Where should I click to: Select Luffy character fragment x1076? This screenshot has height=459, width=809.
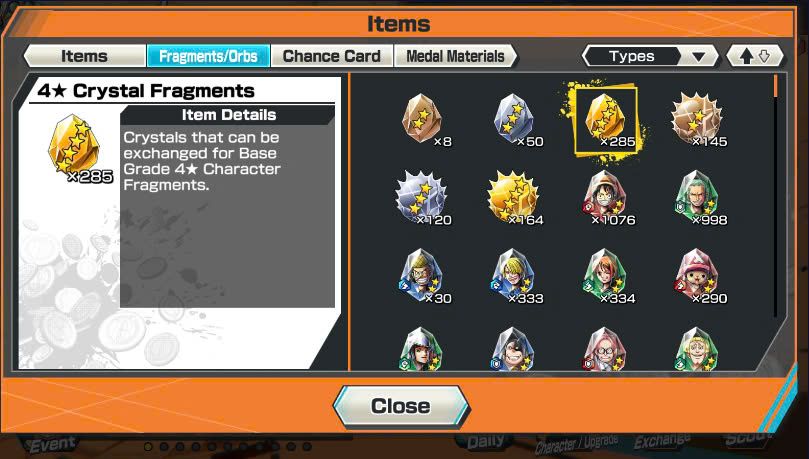[606, 198]
